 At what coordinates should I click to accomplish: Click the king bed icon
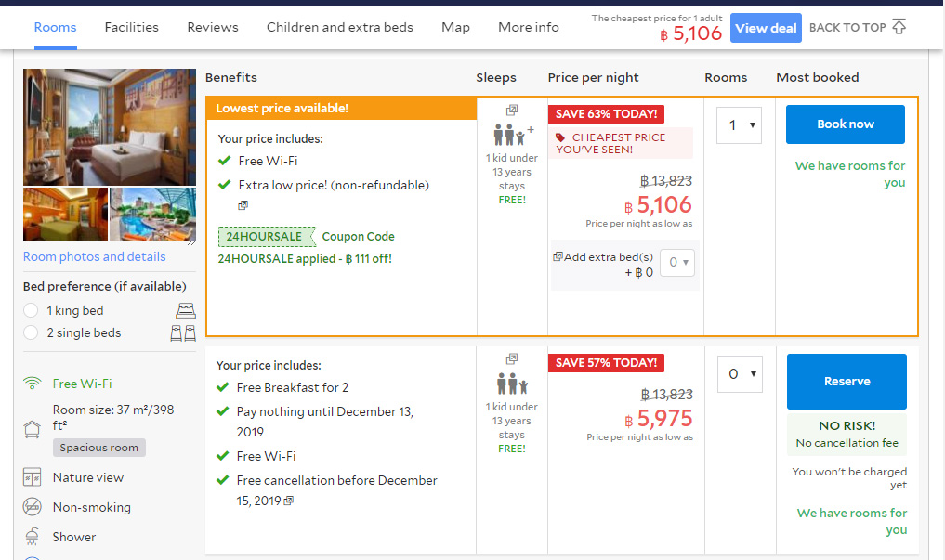point(186,310)
